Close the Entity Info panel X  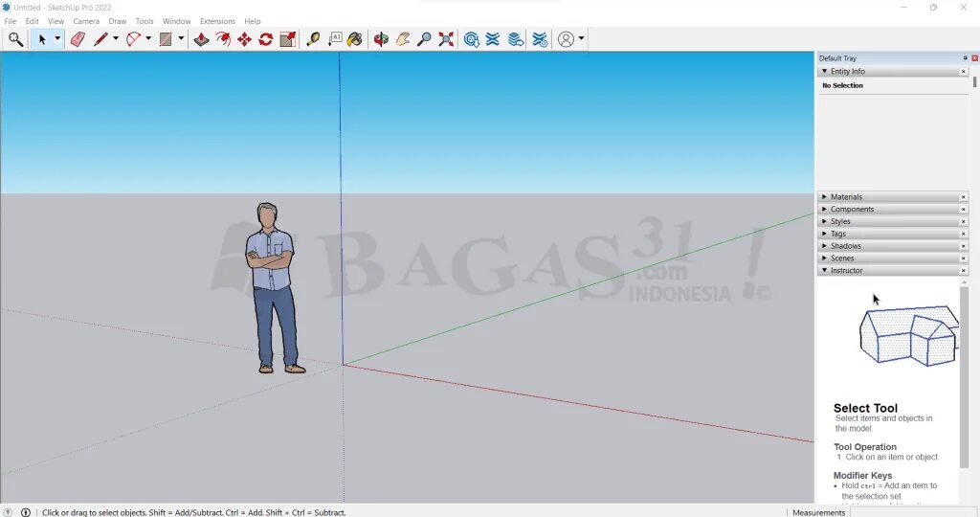[963, 72]
